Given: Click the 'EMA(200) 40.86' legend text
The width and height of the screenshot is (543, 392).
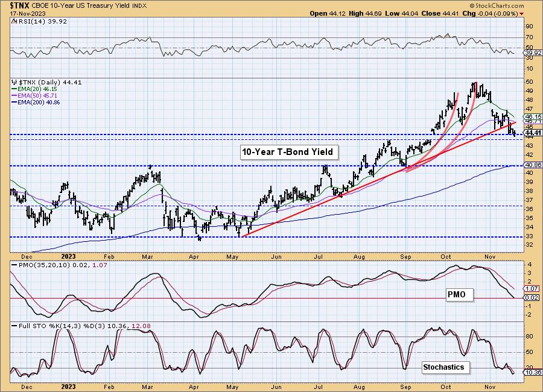Looking at the screenshot, I should (39, 102).
